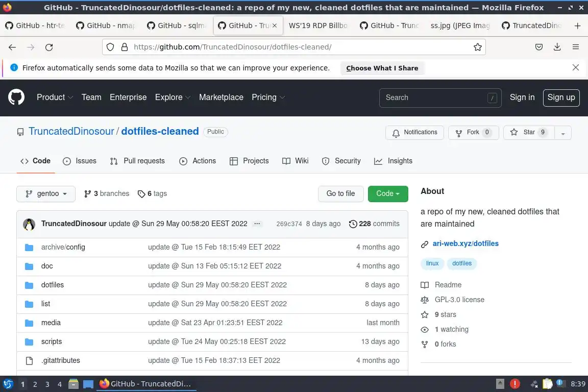Open a new tab with the plus icon
Screen dimensions: 588x392
[577, 26]
